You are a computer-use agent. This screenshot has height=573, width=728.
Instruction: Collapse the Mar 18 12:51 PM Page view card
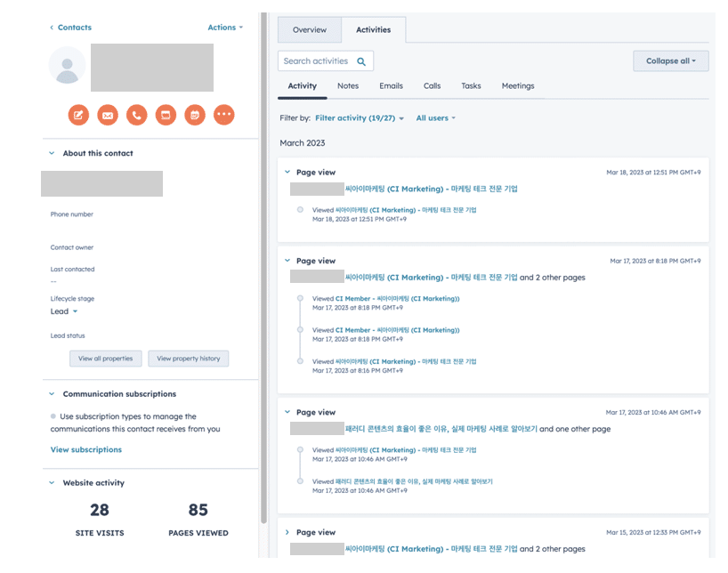click(287, 173)
